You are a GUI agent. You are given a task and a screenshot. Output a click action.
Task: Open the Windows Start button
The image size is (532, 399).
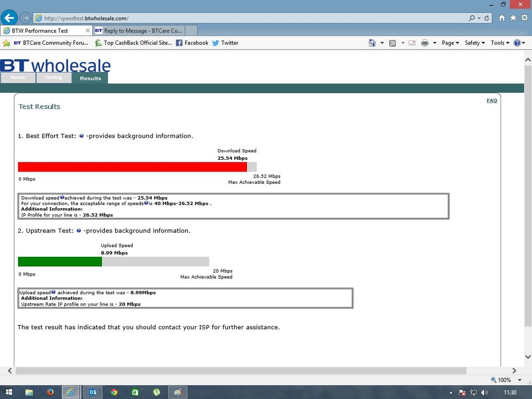point(9,392)
